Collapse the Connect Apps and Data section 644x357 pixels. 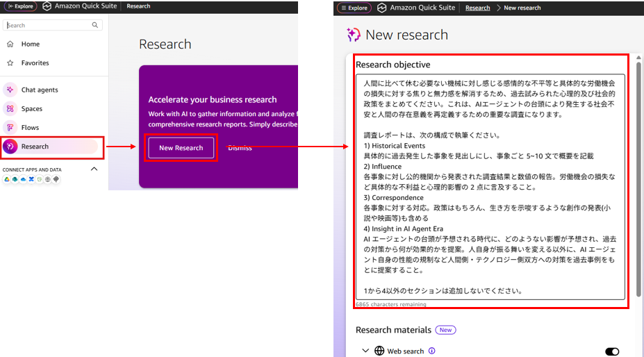(x=94, y=169)
